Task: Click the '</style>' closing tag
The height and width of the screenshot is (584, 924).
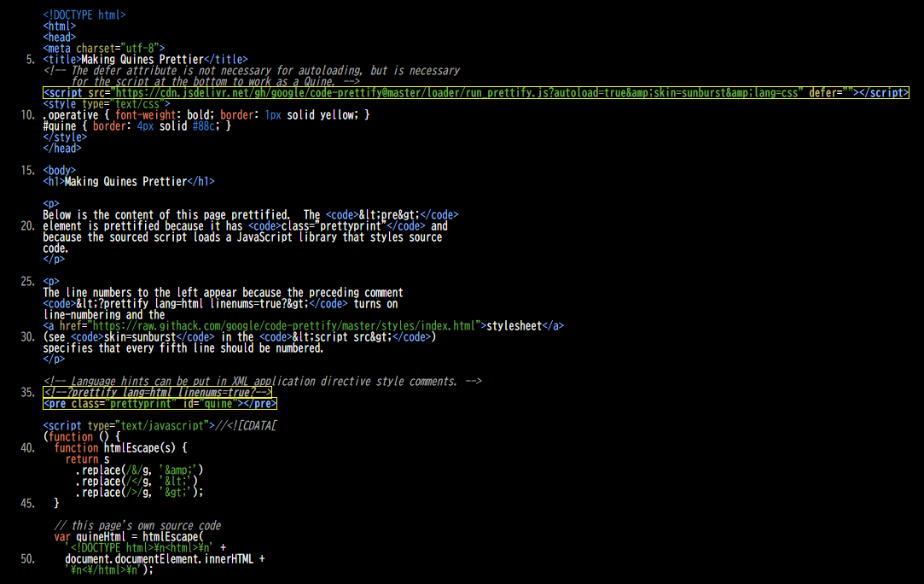Action: 65,137
